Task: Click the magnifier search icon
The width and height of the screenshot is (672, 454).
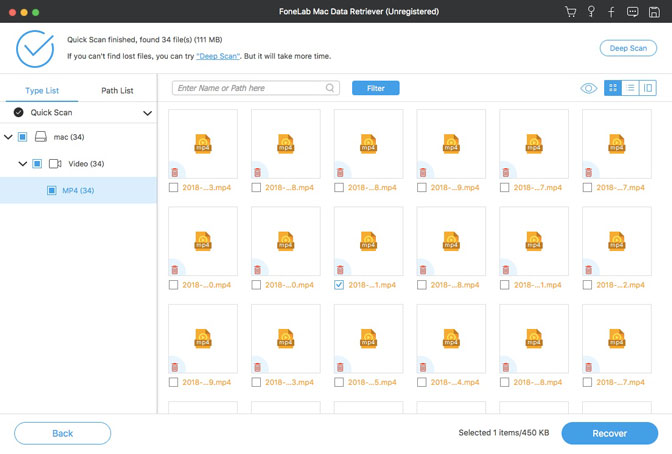Action: tap(330, 88)
